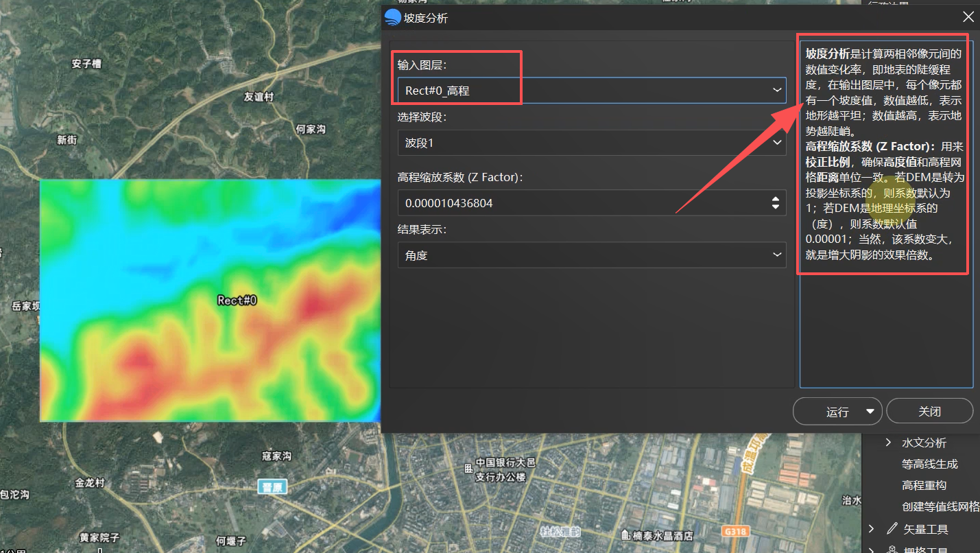Viewport: 980px width, 553px height.
Task: Select 水文分析 in the tool tree
Action: [924, 443]
